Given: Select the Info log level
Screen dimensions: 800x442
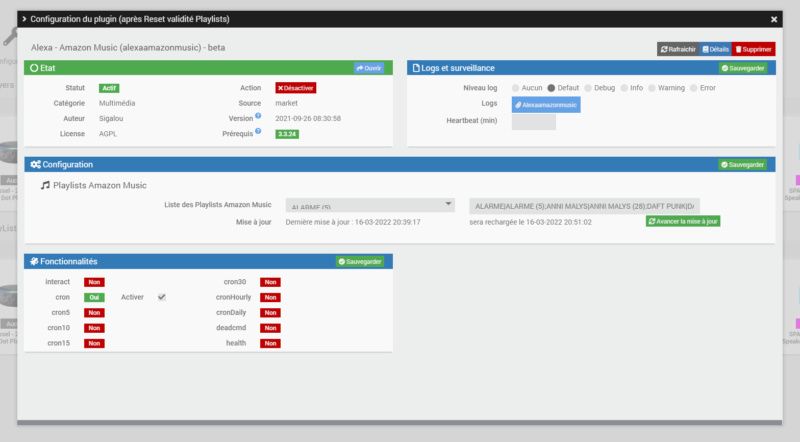Looking at the screenshot, I should [x=624, y=88].
